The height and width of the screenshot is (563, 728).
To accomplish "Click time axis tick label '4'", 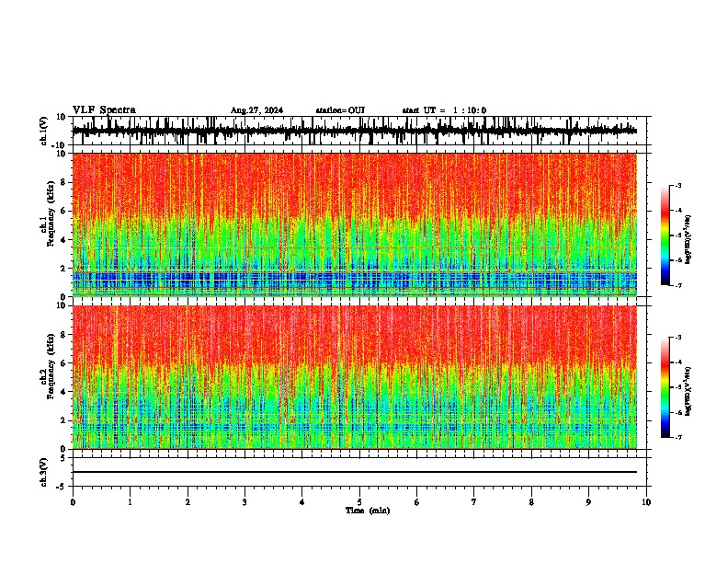I will [302, 502].
